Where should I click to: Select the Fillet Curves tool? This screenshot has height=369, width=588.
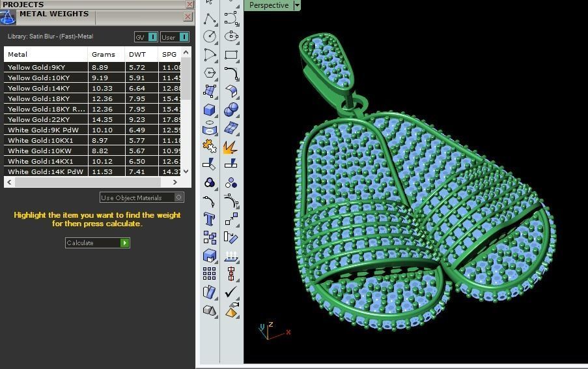tap(231, 73)
